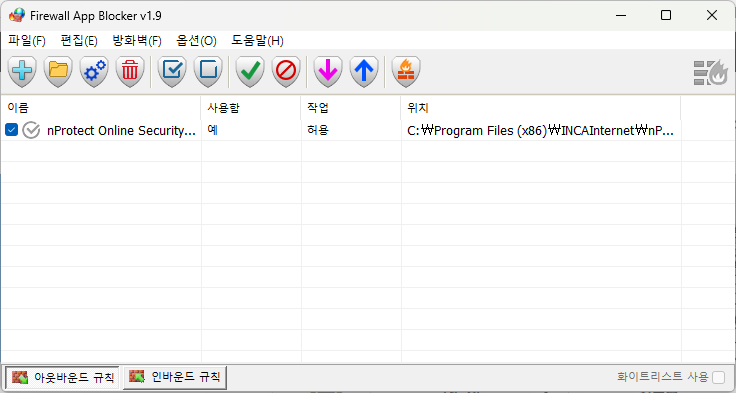This screenshot has width=736, height=393.
Task: Sort by the 사용함 column header
Action: 251,108
